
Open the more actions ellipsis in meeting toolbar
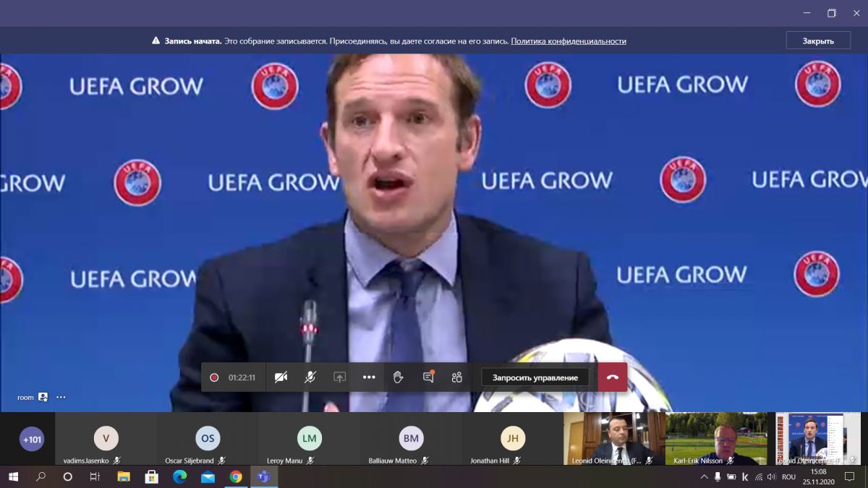pyautogui.click(x=369, y=377)
